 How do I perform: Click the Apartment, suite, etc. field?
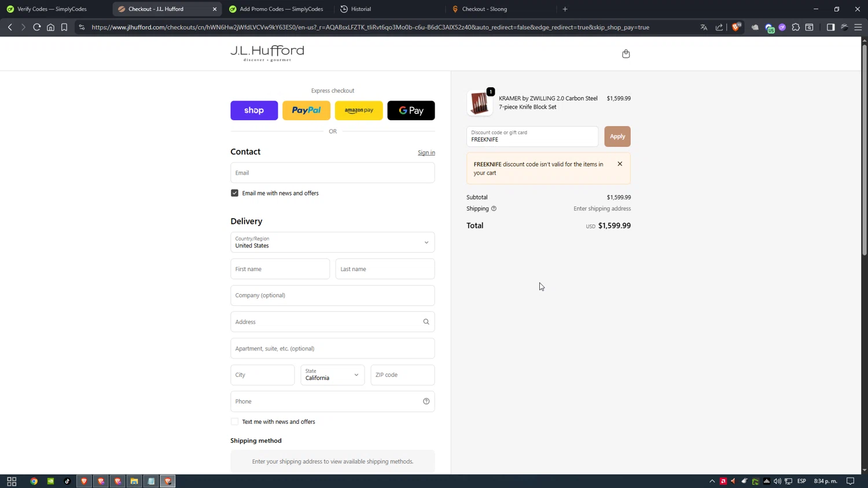[332, 349]
